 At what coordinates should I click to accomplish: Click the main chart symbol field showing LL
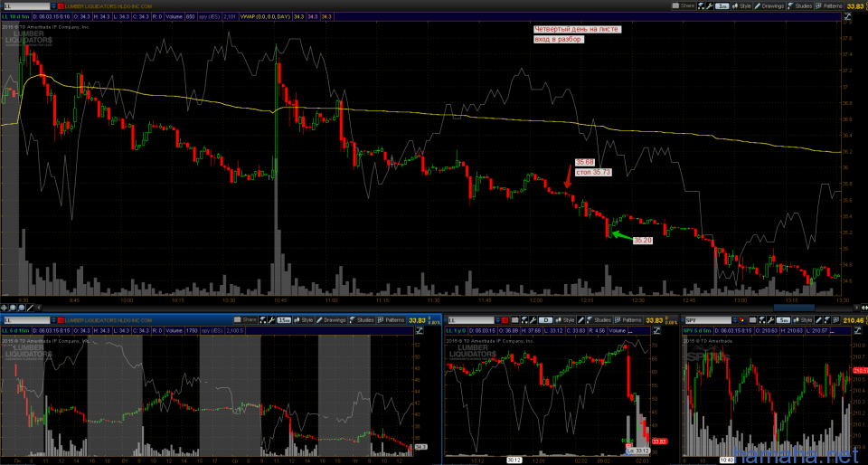tap(27, 6)
